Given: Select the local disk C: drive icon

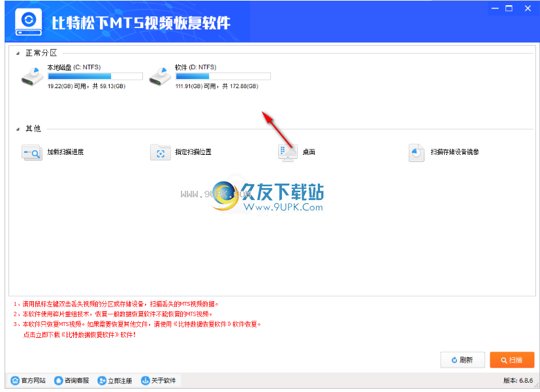Looking at the screenshot, I should point(33,76).
